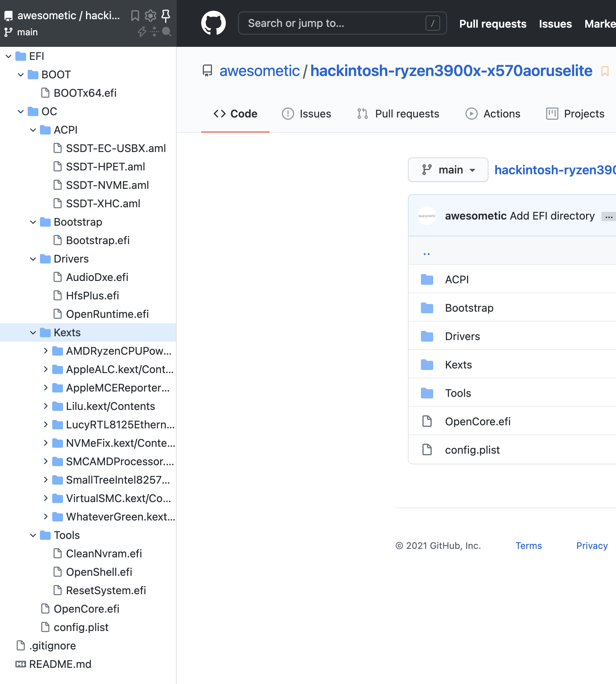The width and height of the screenshot is (616, 684).
Task: Collapse the EFI folder chevron
Action: click(8, 56)
